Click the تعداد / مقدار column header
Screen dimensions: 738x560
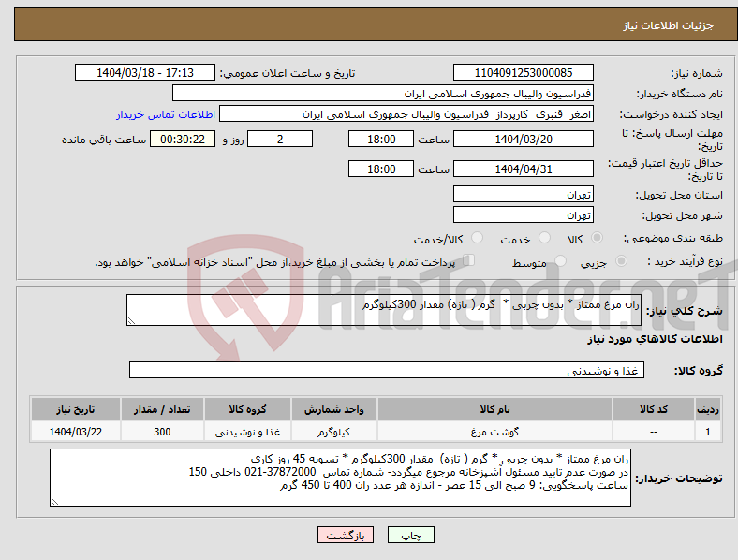tap(162, 409)
